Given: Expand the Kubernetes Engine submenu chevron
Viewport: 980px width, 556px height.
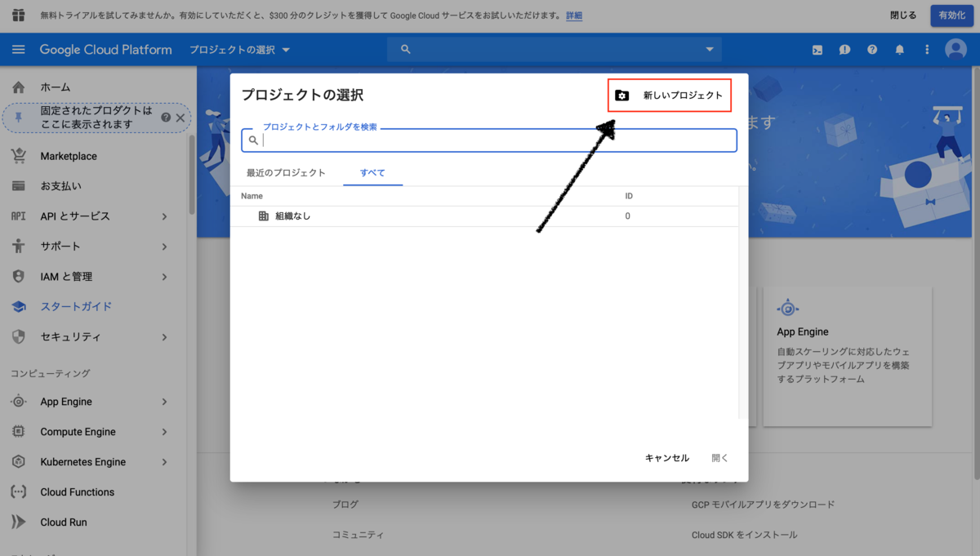Looking at the screenshot, I should pos(164,462).
